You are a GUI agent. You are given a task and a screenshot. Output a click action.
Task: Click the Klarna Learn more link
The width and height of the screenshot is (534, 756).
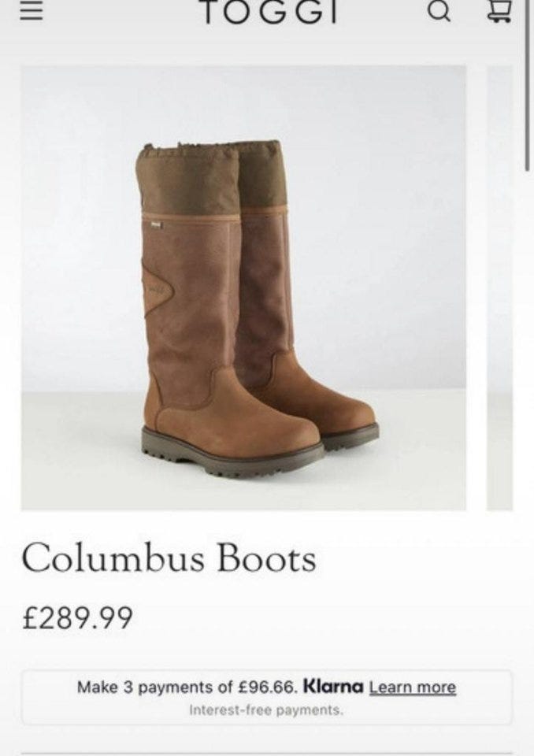point(413,687)
